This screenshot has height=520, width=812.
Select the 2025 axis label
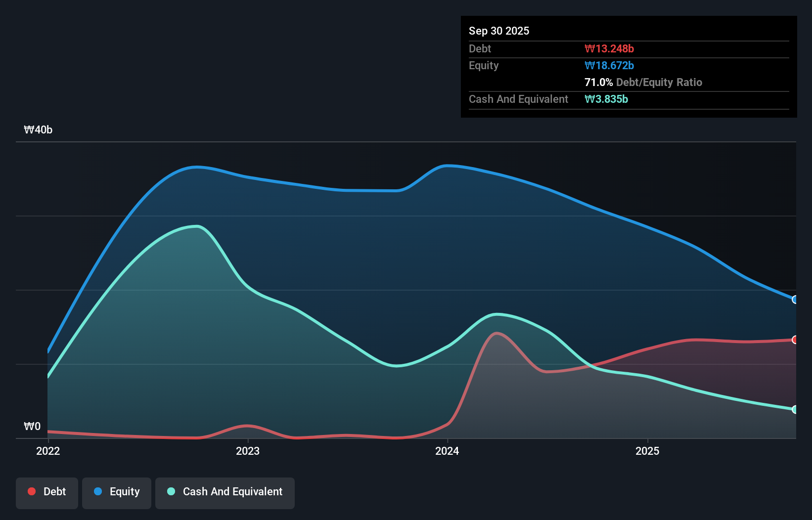[x=648, y=451]
